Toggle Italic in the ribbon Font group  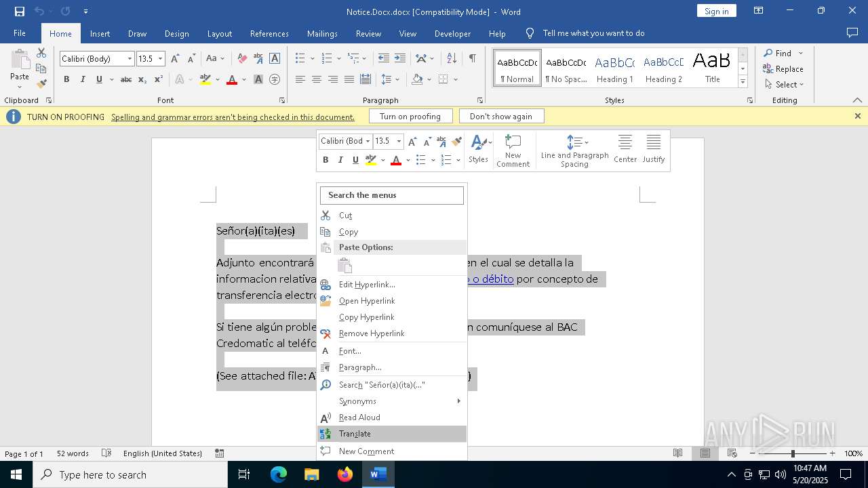coord(83,79)
